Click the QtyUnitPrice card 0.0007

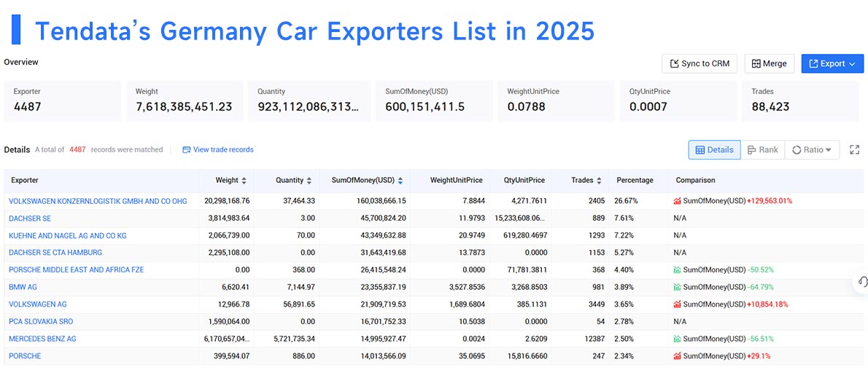click(x=678, y=101)
